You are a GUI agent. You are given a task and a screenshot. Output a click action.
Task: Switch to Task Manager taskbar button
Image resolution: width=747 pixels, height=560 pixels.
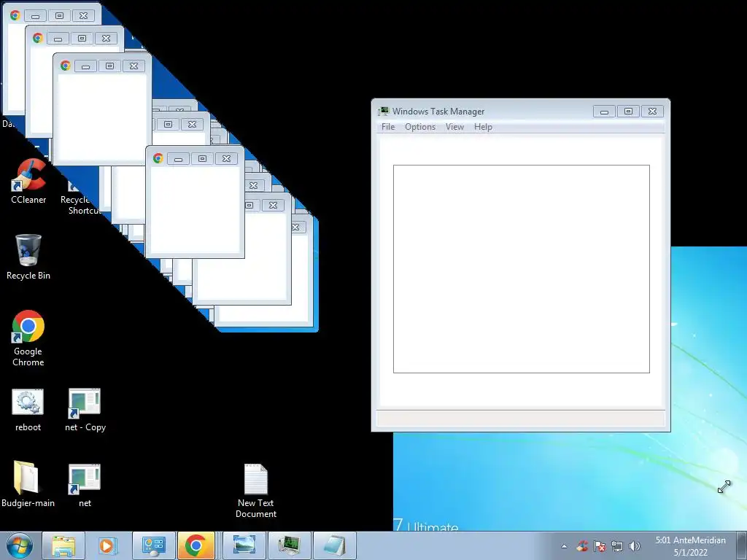[289, 545]
